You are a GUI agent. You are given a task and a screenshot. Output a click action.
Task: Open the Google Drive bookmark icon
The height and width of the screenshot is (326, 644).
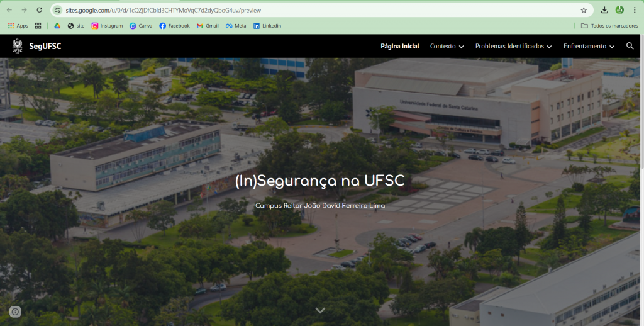click(x=57, y=25)
